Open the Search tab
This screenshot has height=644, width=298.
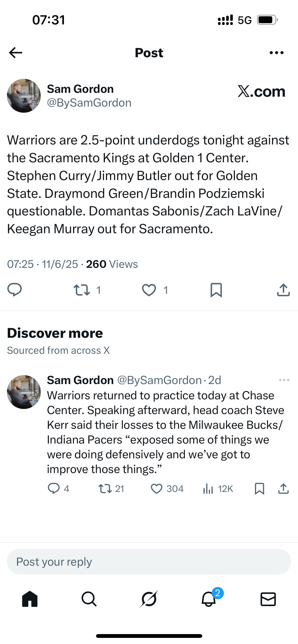(x=89, y=599)
